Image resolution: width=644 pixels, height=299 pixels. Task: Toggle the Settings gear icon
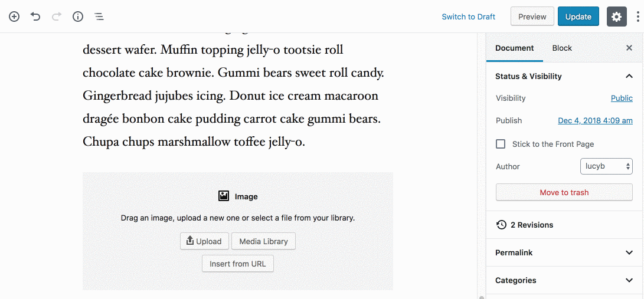[x=616, y=17]
